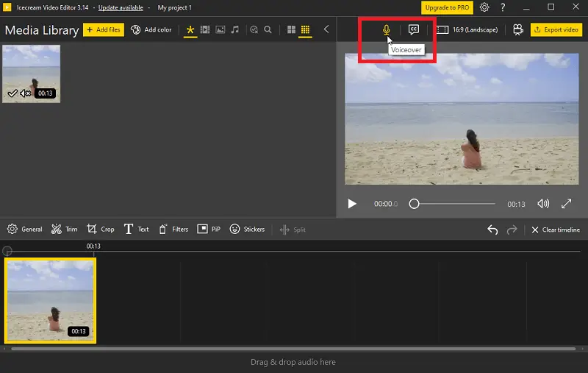This screenshot has height=373, width=588.
Task: Expand the preview to fullscreen
Action: coord(566,204)
